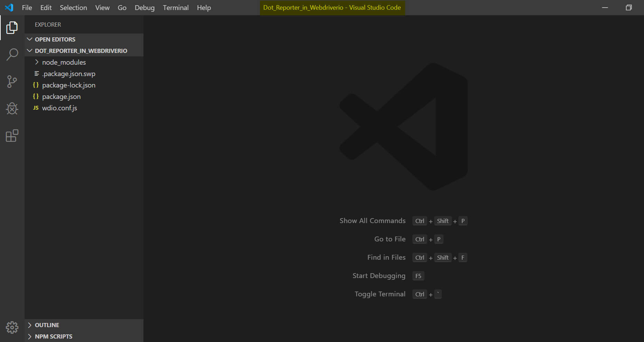Image resolution: width=644 pixels, height=342 pixels.
Task: Open the Extensions view icon
Action: [12, 136]
